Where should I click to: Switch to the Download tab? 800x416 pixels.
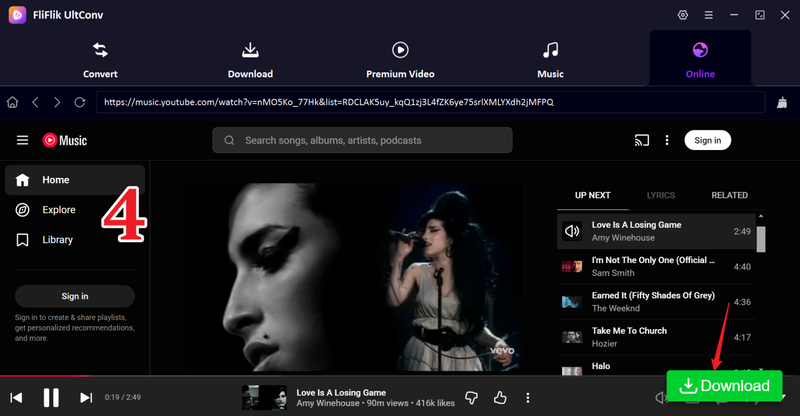(250, 60)
